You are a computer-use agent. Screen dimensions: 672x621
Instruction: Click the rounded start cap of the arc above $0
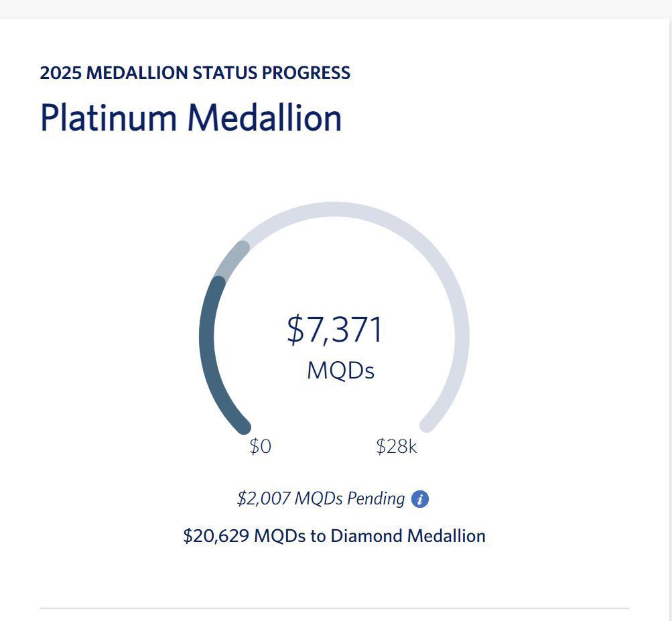pos(244,427)
